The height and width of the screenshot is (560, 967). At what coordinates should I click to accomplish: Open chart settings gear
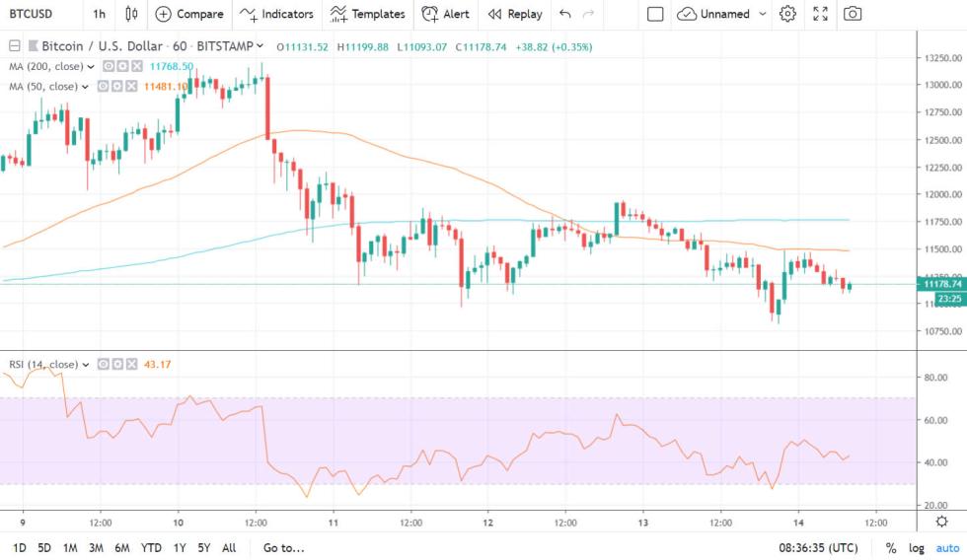pos(787,14)
